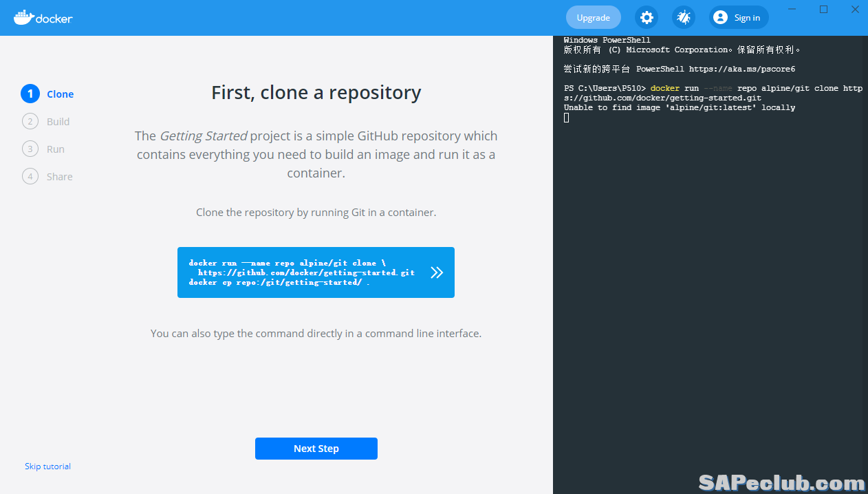Select the Share step label
Screen dimensions: 868x494
(60, 177)
